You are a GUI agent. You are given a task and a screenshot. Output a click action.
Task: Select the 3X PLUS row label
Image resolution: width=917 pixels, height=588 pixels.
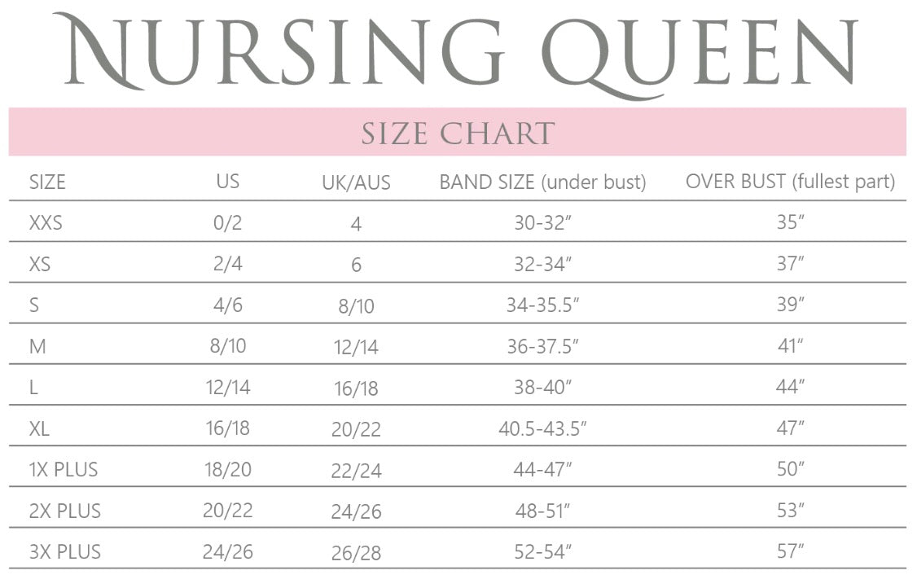click(x=64, y=551)
